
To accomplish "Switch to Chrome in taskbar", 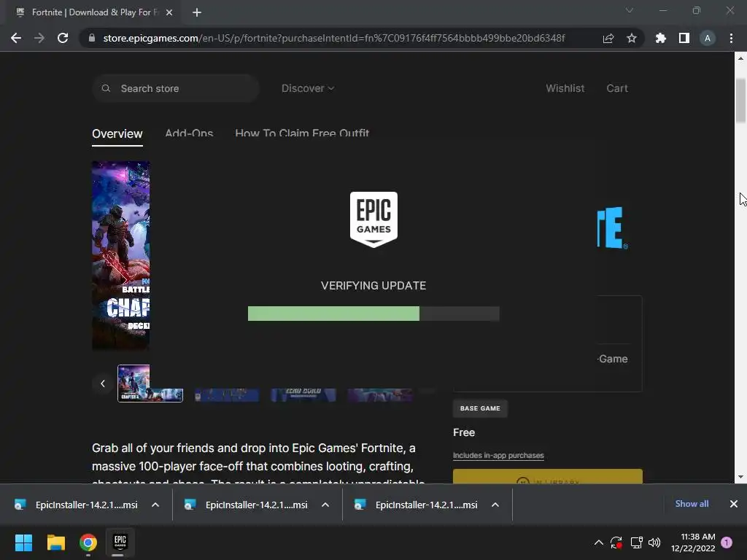I will click(88, 542).
